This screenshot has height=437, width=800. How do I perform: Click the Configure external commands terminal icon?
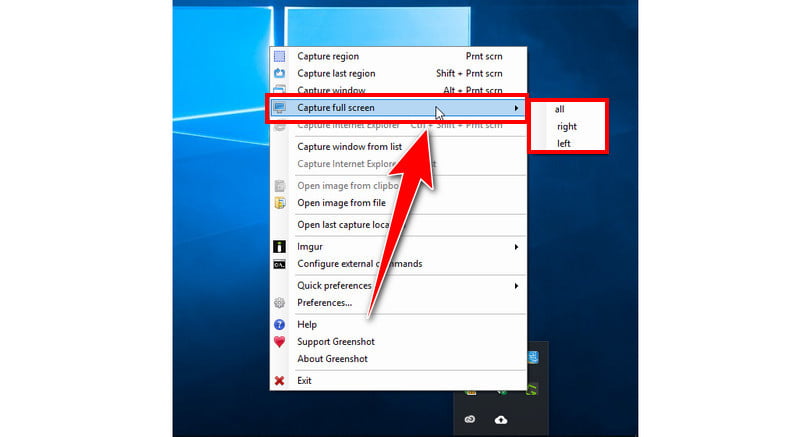pyautogui.click(x=280, y=264)
